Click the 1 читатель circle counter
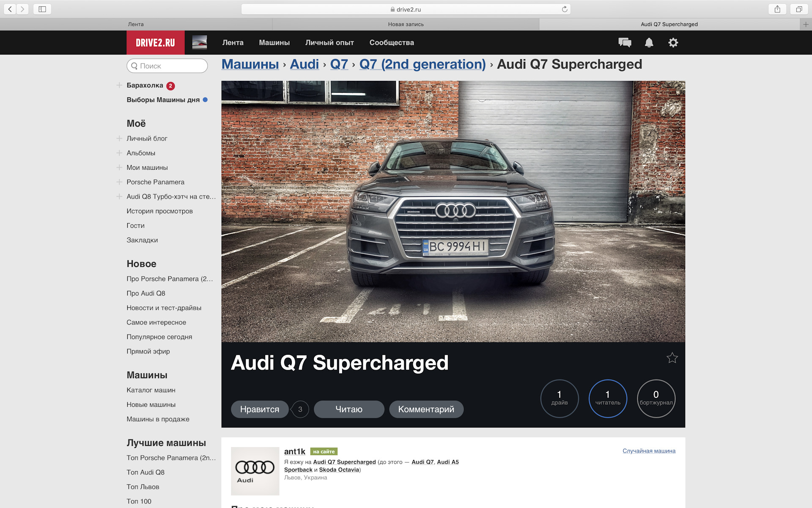The image size is (812, 508). click(x=608, y=398)
